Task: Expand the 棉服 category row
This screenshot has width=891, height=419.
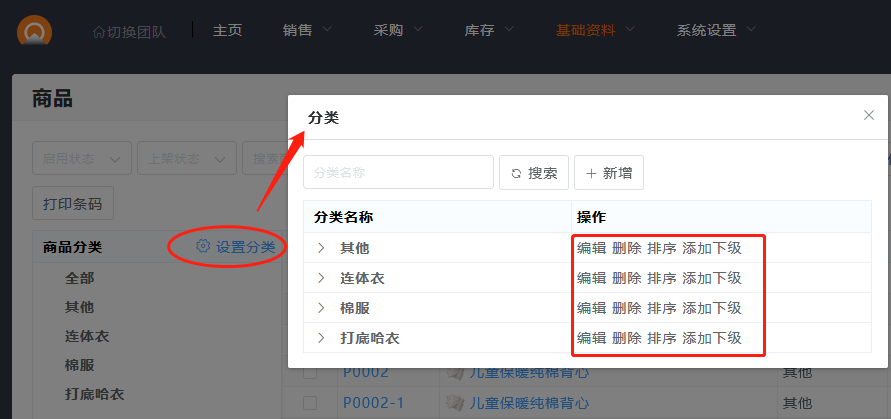Action: click(x=321, y=308)
